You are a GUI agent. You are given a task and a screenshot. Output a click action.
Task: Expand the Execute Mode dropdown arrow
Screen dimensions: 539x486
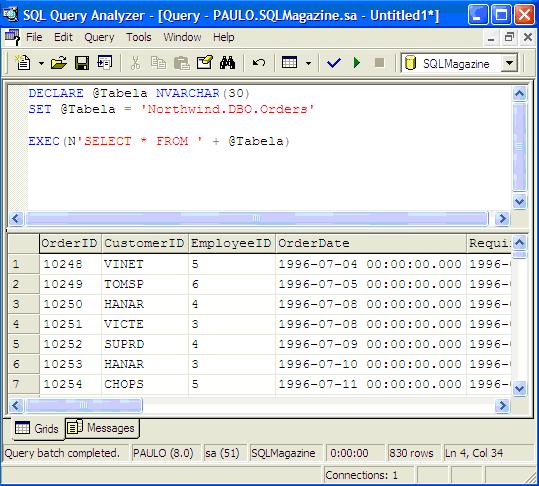tap(308, 63)
